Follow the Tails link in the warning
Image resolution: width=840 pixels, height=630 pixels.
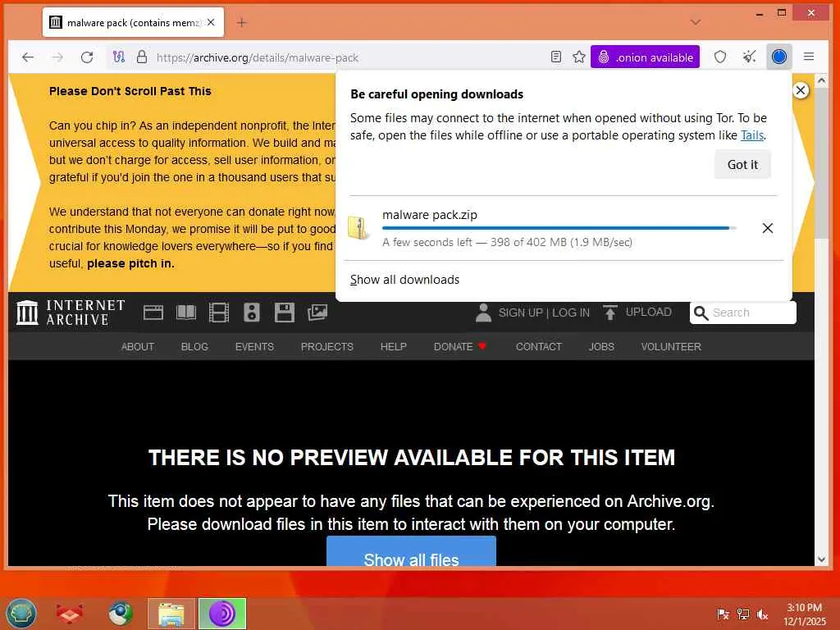[752, 135]
